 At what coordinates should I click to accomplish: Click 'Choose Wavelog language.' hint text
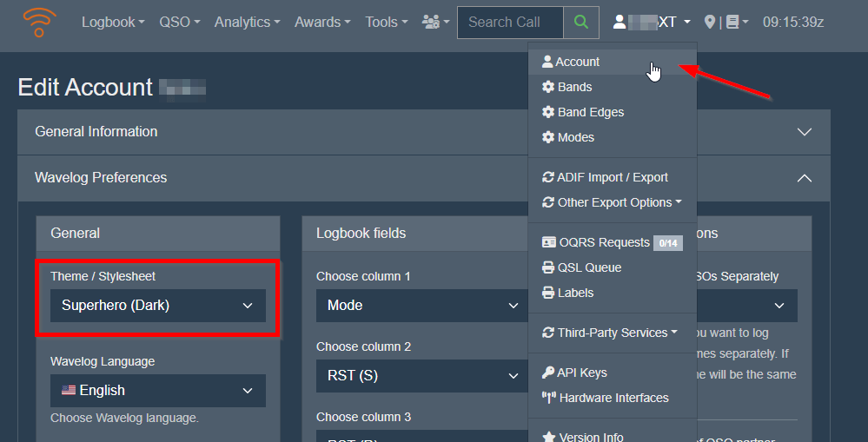[x=124, y=418]
